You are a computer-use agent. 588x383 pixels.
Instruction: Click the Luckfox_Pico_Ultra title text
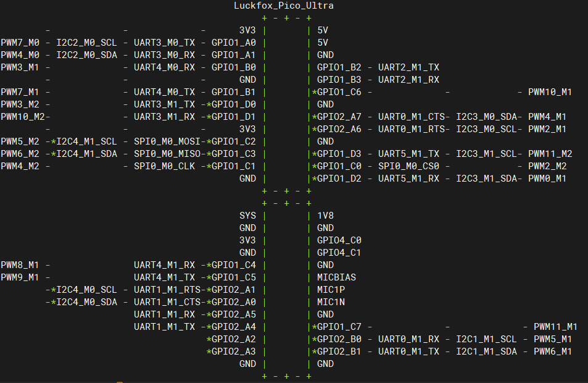coord(284,6)
